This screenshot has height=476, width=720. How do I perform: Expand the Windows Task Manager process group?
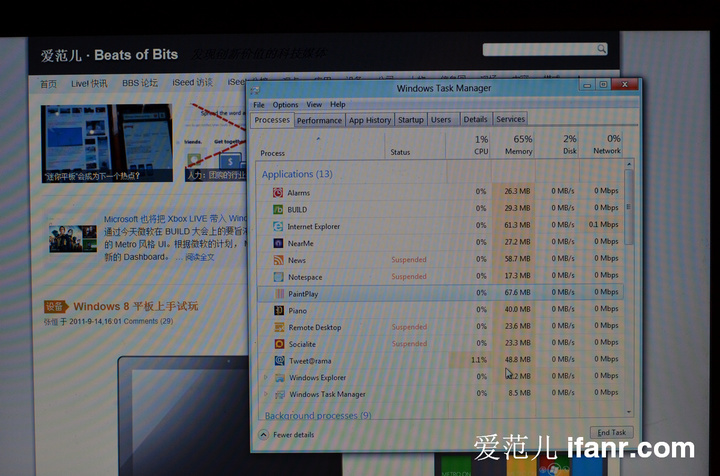(265, 394)
